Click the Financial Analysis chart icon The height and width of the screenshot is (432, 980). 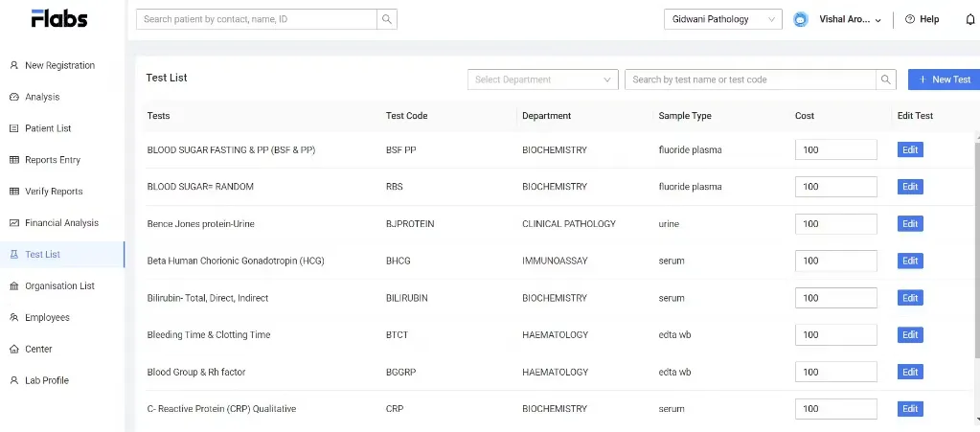pos(13,222)
